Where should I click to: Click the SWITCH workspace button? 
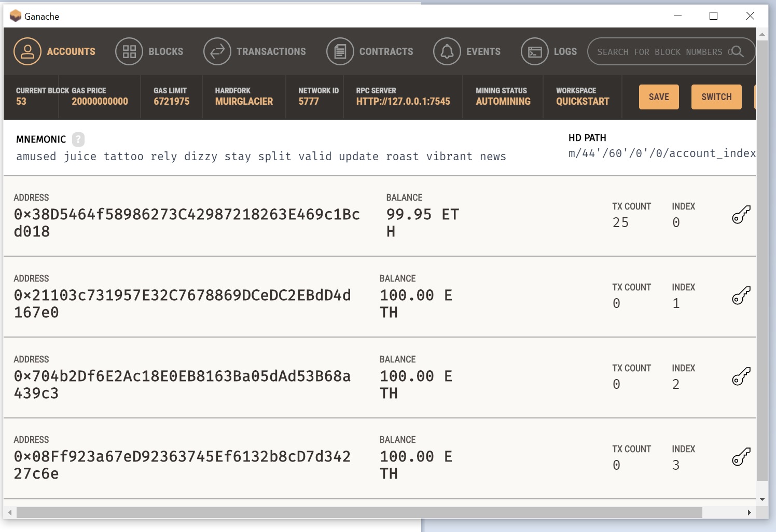716,97
